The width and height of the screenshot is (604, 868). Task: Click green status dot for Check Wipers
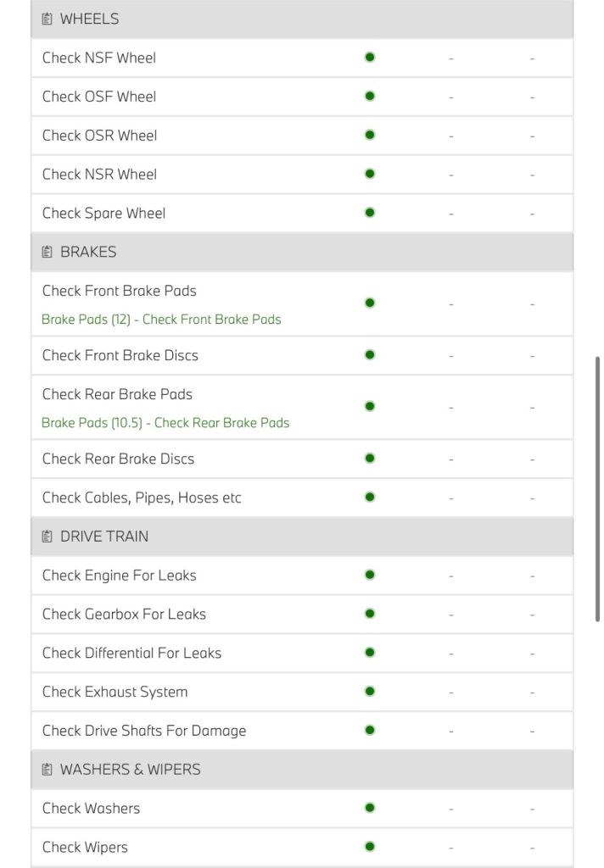click(370, 847)
